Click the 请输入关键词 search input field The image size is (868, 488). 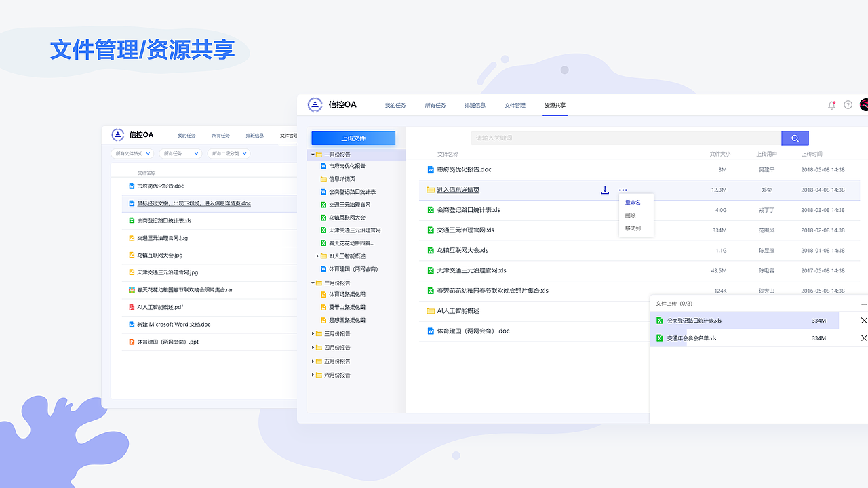point(624,138)
